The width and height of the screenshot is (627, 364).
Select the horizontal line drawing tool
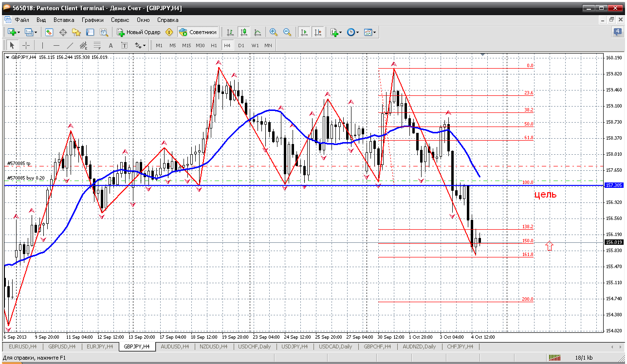(x=56, y=45)
